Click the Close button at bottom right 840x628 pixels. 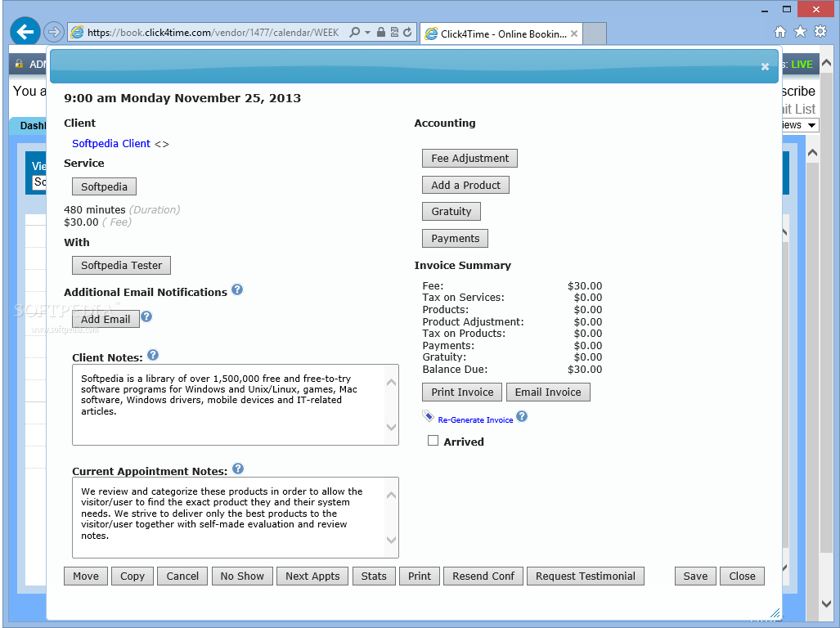pyautogui.click(x=742, y=576)
